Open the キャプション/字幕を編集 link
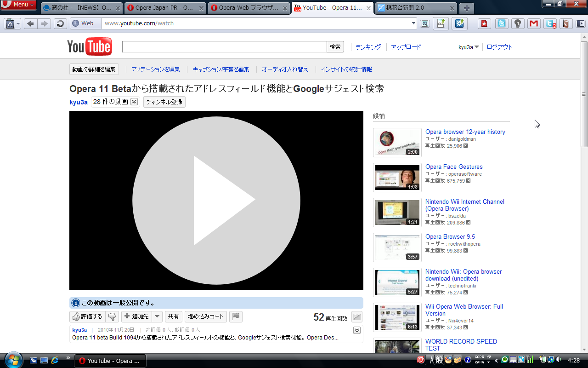 (221, 69)
